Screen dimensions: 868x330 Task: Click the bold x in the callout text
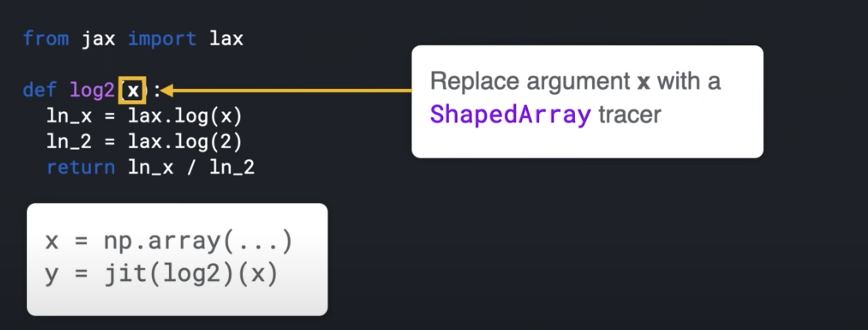[643, 81]
